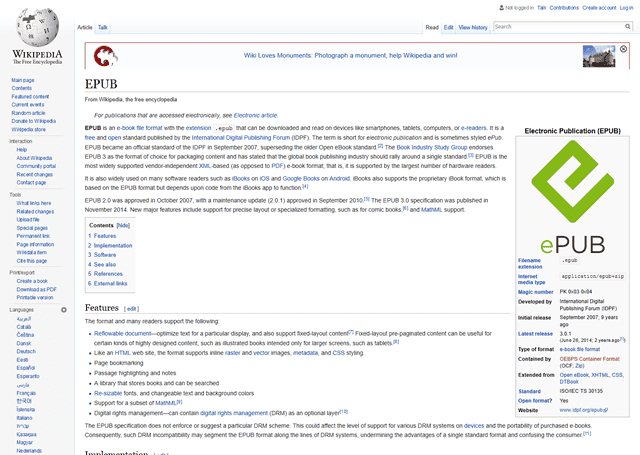Open International Digital Publishing Forum link

click(241, 138)
